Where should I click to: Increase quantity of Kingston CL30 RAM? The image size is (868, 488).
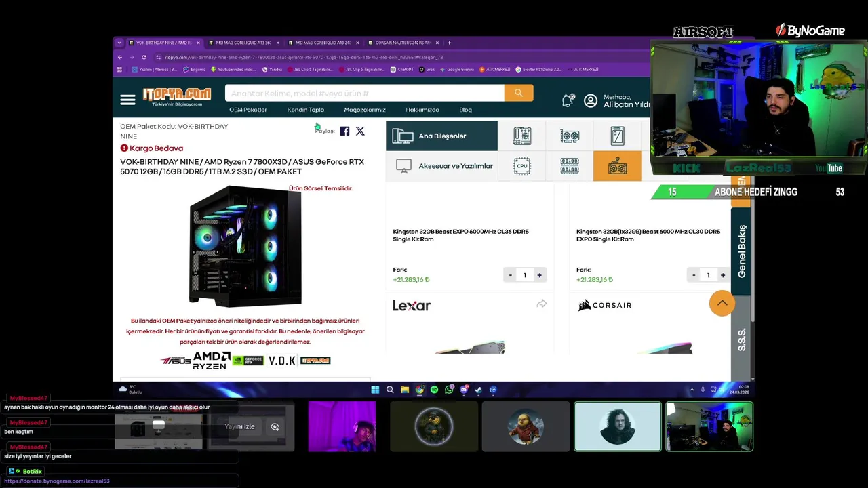722,275
